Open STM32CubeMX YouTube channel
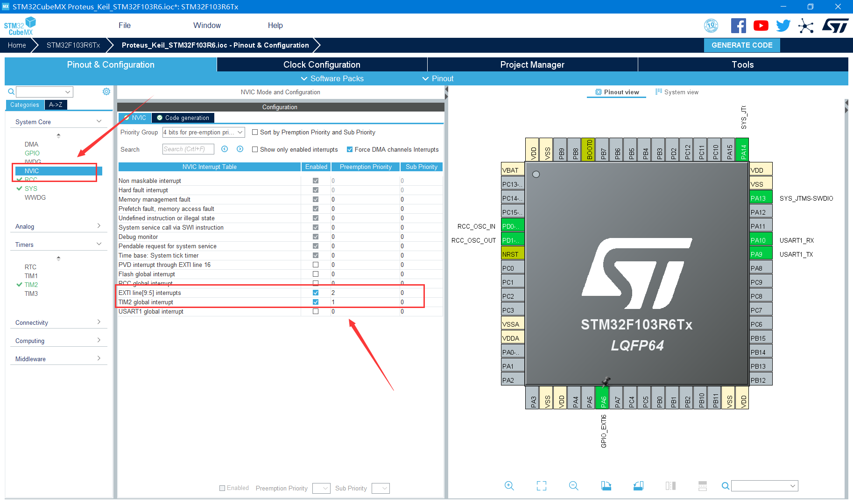Viewport: 853px width, 504px height. (761, 25)
